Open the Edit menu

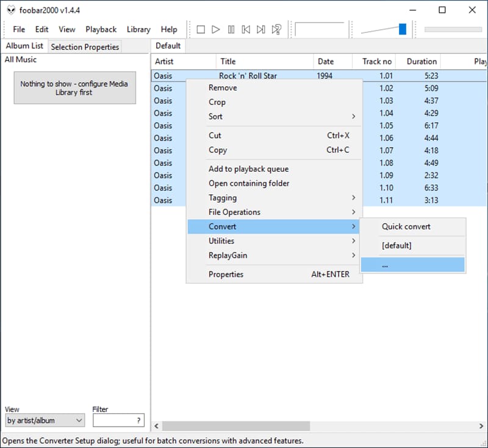coord(41,29)
